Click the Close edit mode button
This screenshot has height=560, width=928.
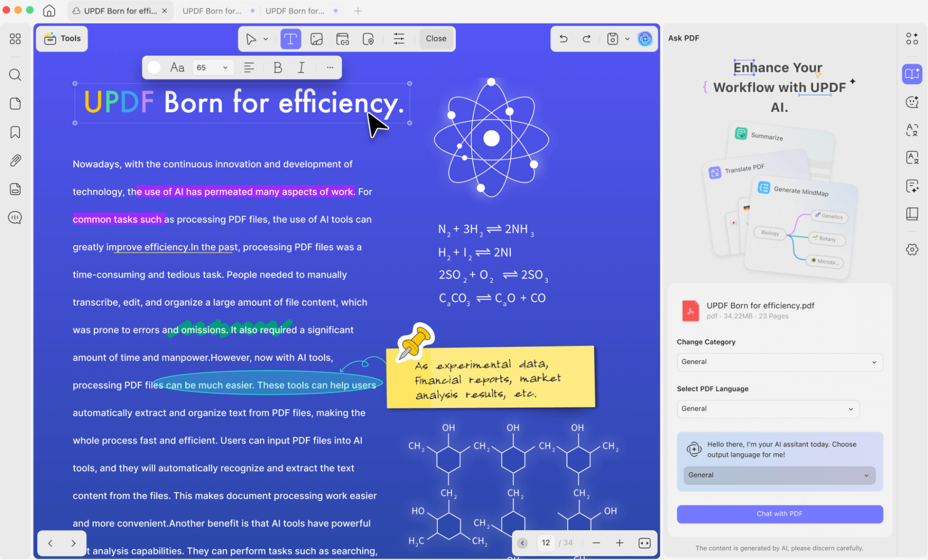(436, 39)
